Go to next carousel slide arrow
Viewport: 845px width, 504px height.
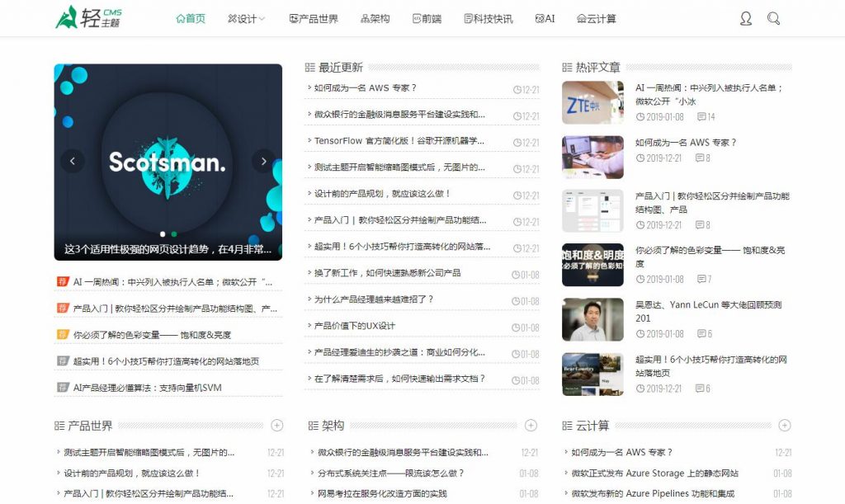[263, 161]
